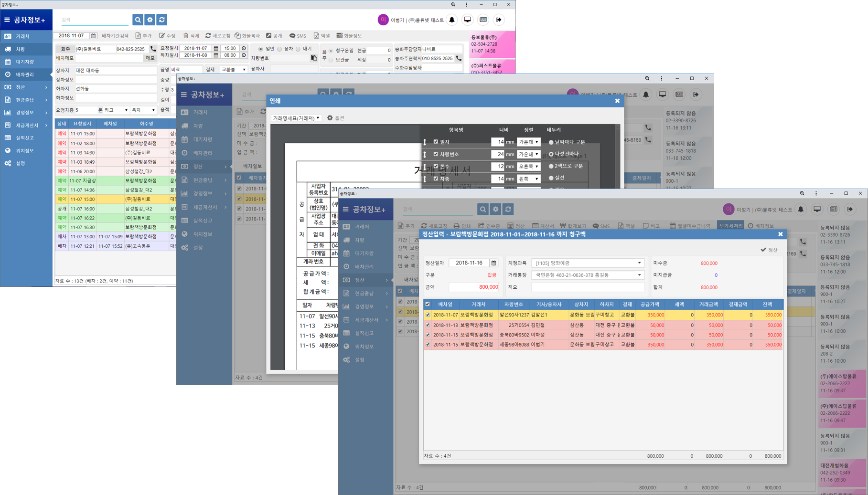Click calendar icon beside 2018-11-07 date in toolbar

point(94,36)
